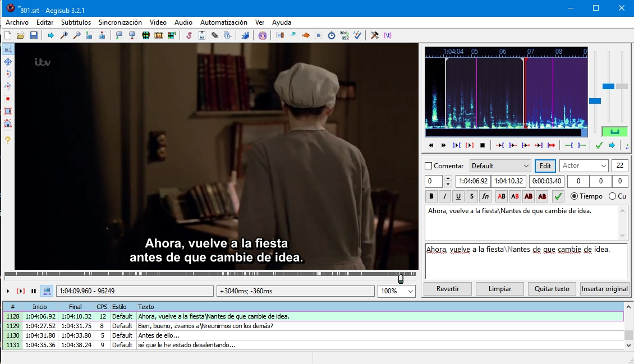Open the Shift Times tool
Viewport: 634px width, 364px height.
pos(280,35)
